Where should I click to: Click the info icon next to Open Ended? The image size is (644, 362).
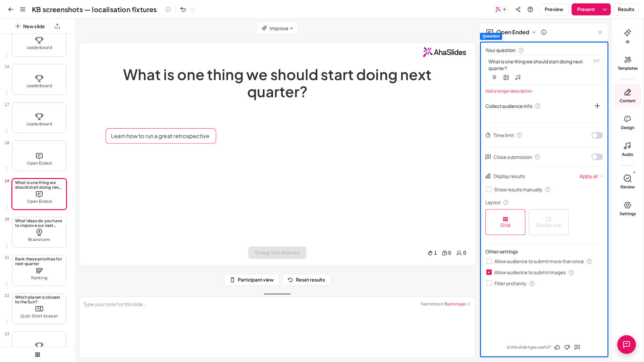pos(544,32)
